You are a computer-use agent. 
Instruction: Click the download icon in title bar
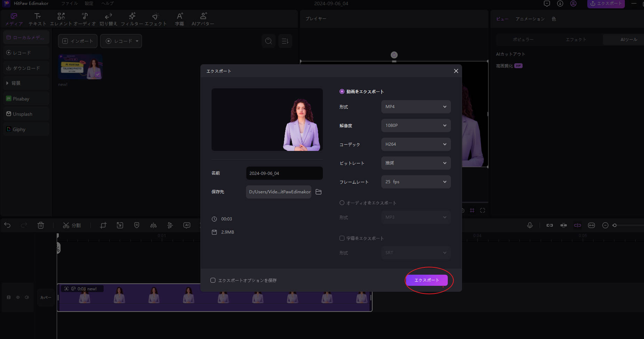click(x=560, y=3)
